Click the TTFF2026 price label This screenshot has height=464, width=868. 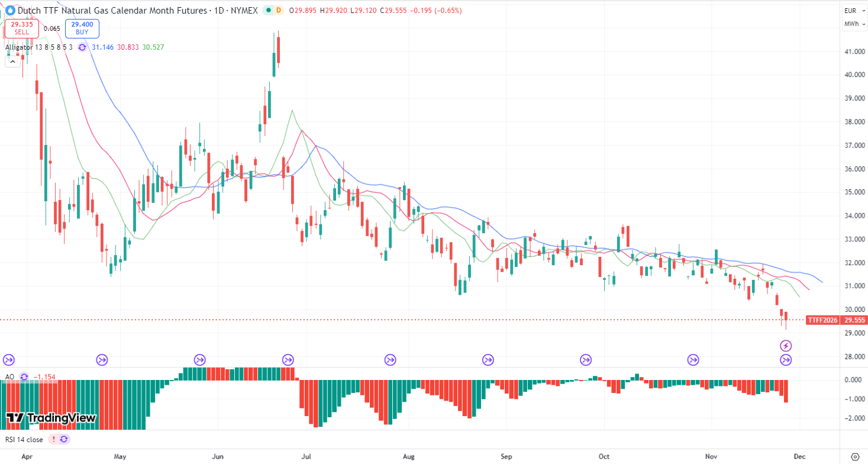822,320
